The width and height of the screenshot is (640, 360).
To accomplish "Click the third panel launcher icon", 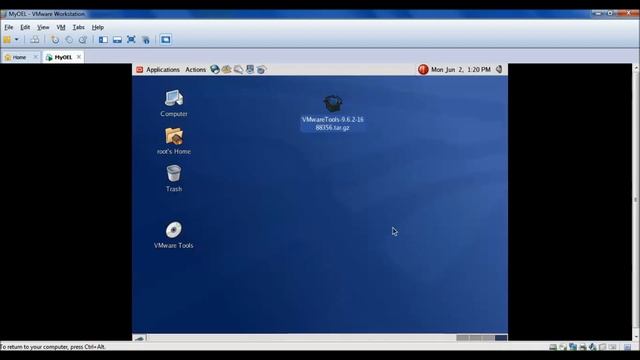I will (x=238, y=69).
